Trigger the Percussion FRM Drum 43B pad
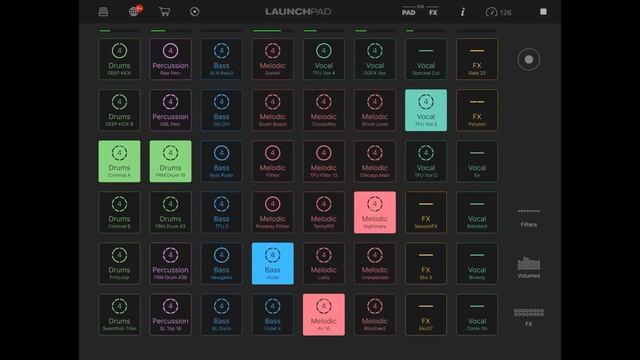 (x=170, y=263)
